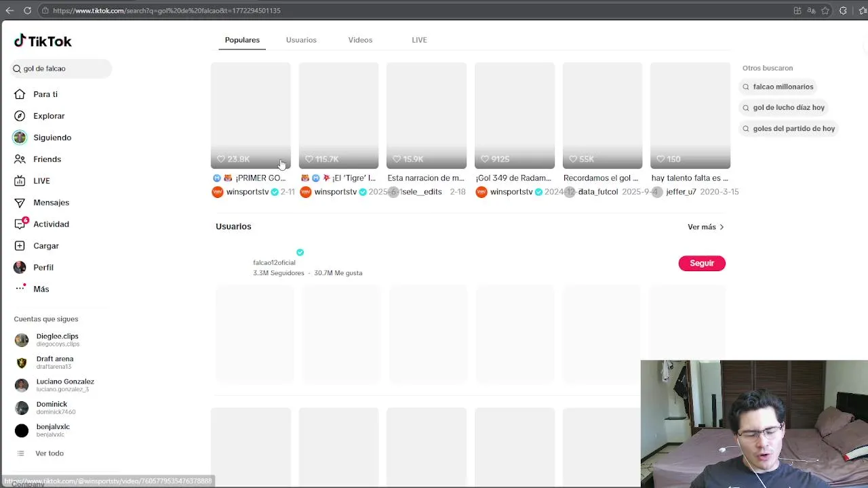The image size is (868, 488).
Task: Open the Friends people icon
Action: pyautogui.click(x=20, y=159)
